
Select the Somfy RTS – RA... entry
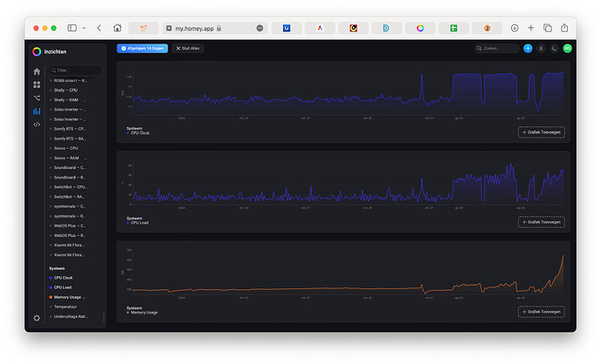[68, 138]
